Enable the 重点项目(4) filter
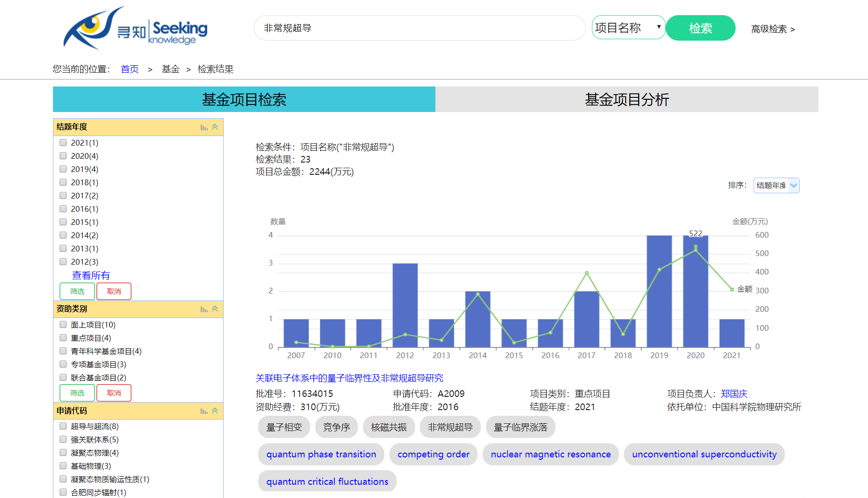This screenshot has width=868, height=498. pyautogui.click(x=63, y=337)
